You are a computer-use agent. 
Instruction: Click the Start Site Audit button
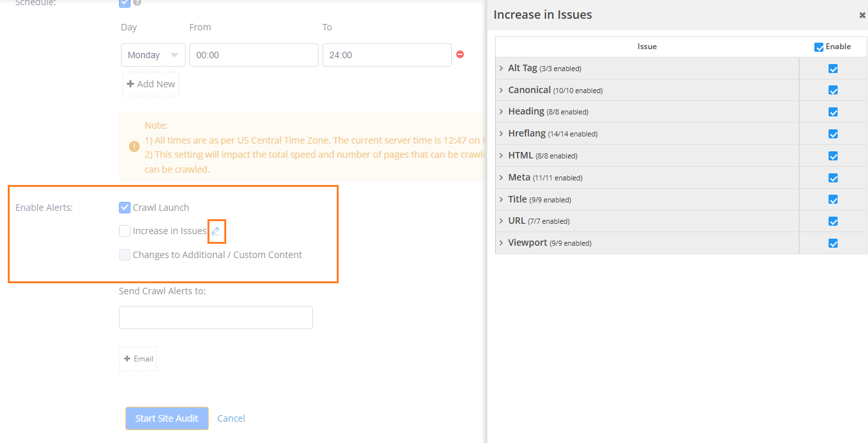(x=167, y=418)
